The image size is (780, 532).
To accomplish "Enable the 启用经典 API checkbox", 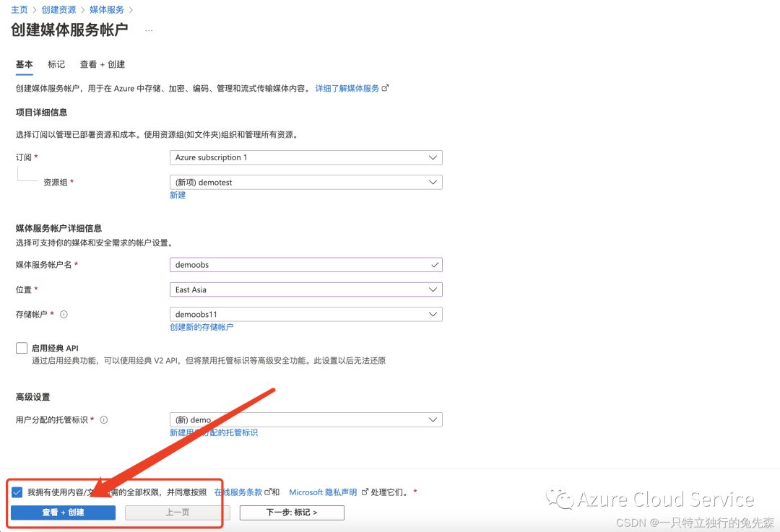I will pyautogui.click(x=22, y=348).
